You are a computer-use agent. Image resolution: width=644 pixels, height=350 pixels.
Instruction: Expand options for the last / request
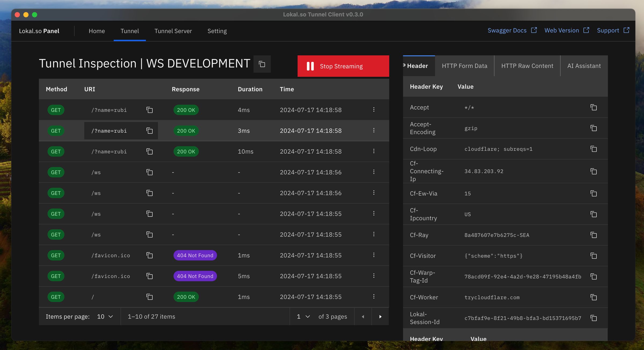coord(374,297)
